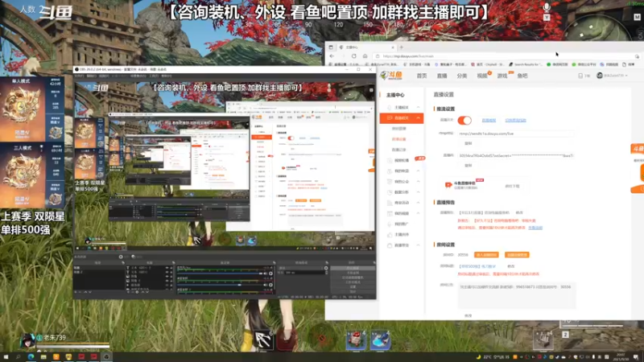644x362 pixels.
Task: Open the username dropdown arrow in Douyu header
Action: (x=626, y=76)
